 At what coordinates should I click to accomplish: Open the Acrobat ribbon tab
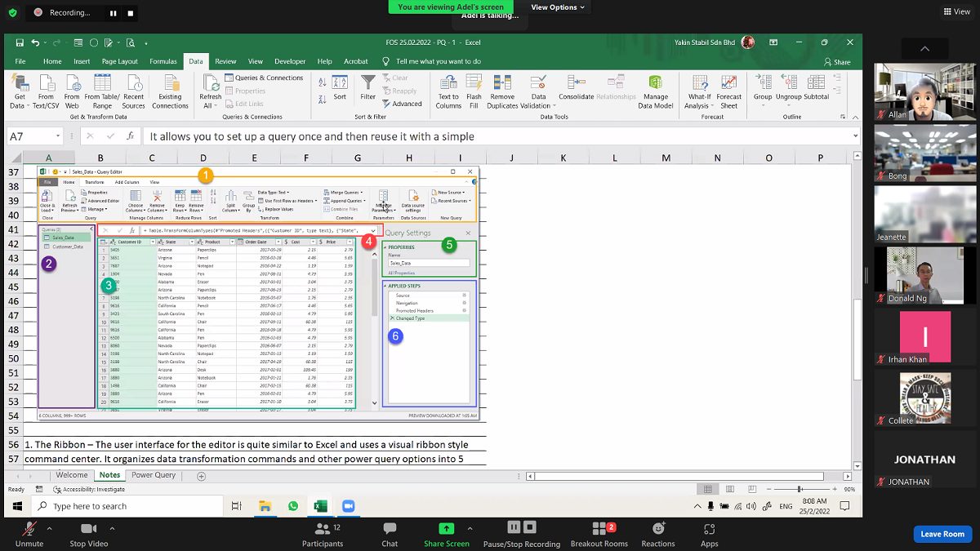pos(356,61)
